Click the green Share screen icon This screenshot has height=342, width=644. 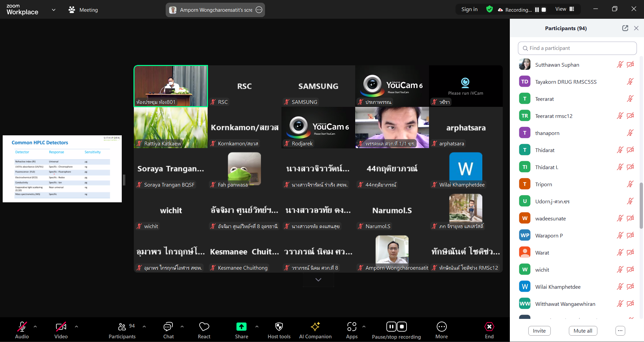tap(241, 327)
